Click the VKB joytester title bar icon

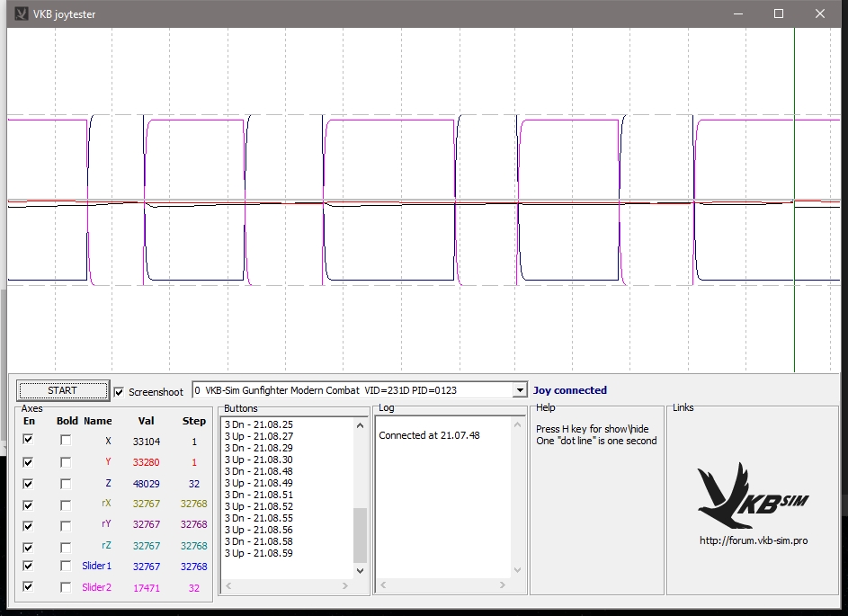coord(22,13)
